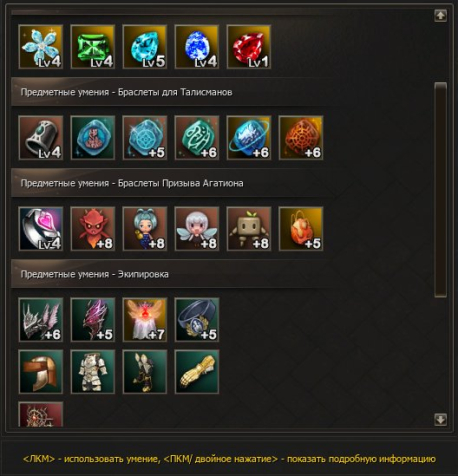458x476 pixels.
Task: Select the belt +5 equipment icon
Action: (197, 320)
